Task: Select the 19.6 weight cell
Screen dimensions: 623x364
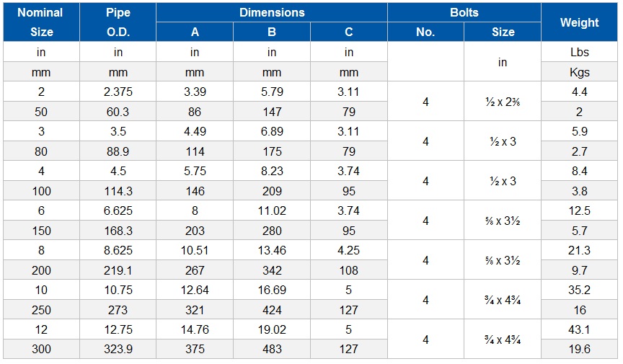Action: tap(579, 349)
